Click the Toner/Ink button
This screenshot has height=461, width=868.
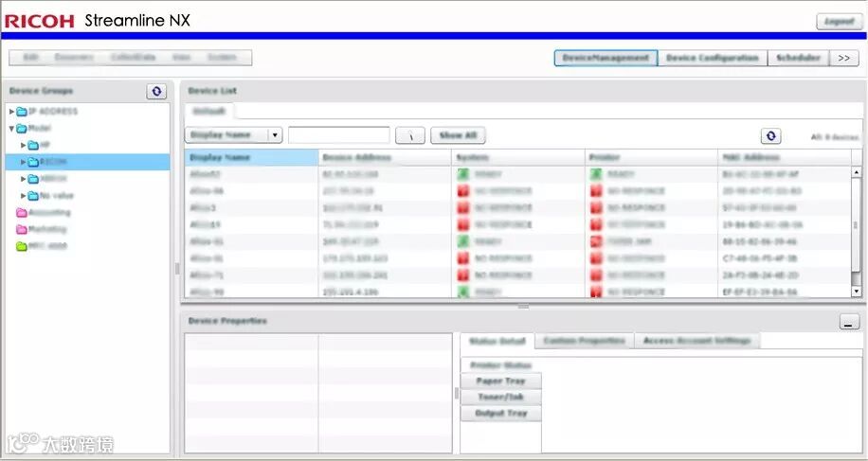501,397
